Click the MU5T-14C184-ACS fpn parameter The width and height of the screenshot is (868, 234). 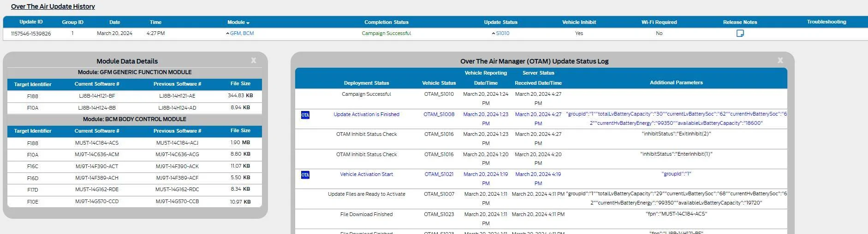(x=676, y=214)
